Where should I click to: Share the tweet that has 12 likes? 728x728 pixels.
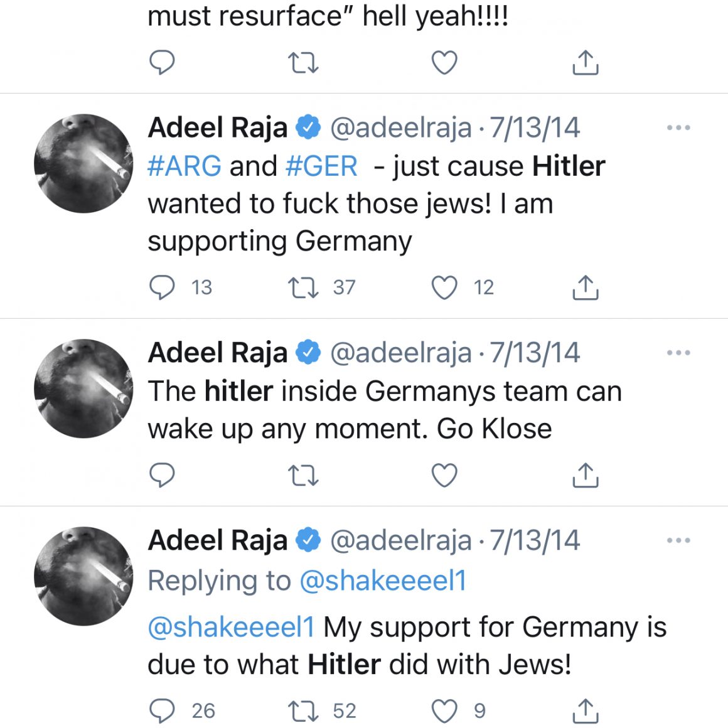pos(585,287)
